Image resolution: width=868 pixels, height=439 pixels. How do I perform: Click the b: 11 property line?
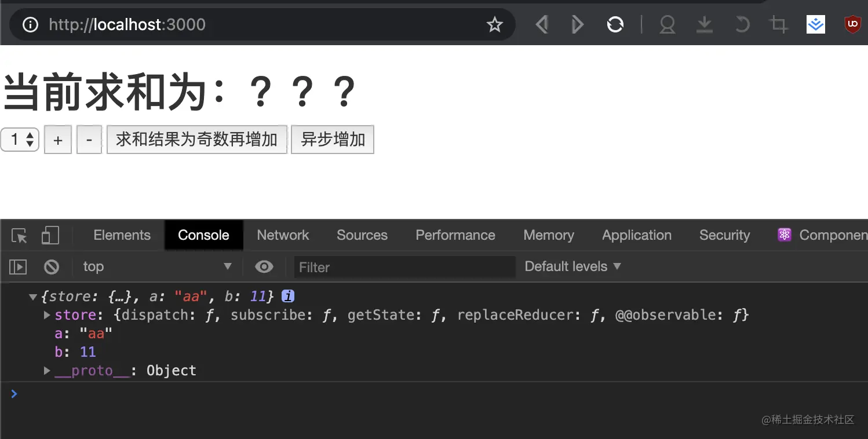pyautogui.click(x=75, y=352)
